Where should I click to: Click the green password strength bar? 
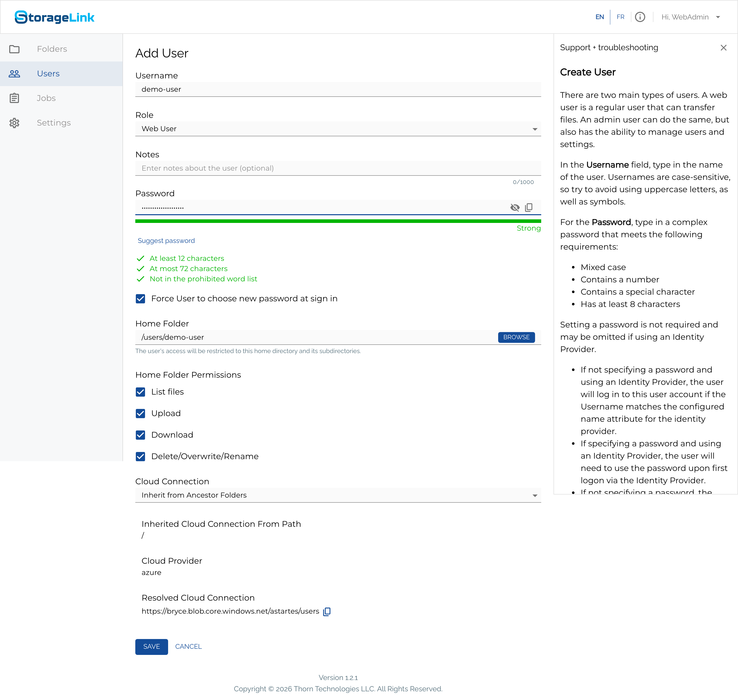tap(338, 221)
